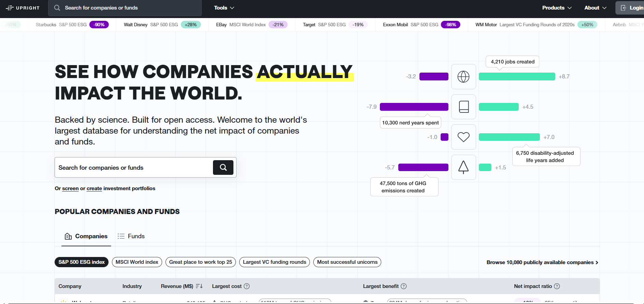Browse 10,080 publicly available companies link
Image resolution: width=644 pixels, height=304 pixels.
[x=542, y=262]
